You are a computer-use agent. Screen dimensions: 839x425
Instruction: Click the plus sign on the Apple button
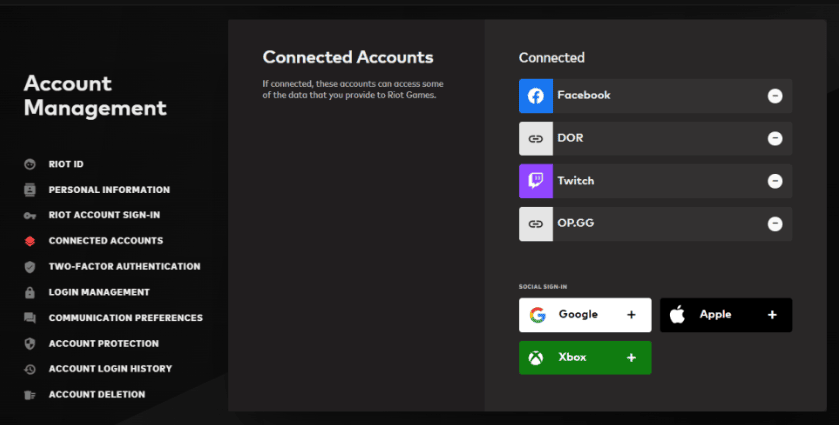[772, 315]
